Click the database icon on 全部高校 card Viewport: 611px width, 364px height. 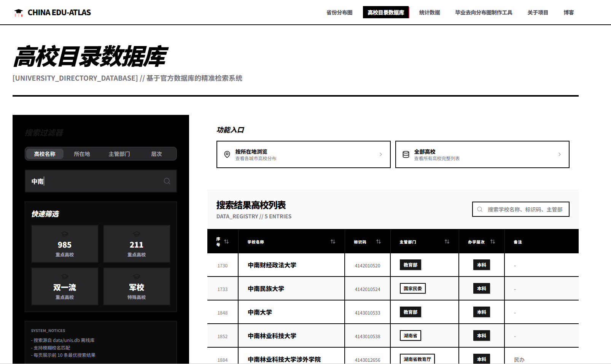pyautogui.click(x=406, y=154)
